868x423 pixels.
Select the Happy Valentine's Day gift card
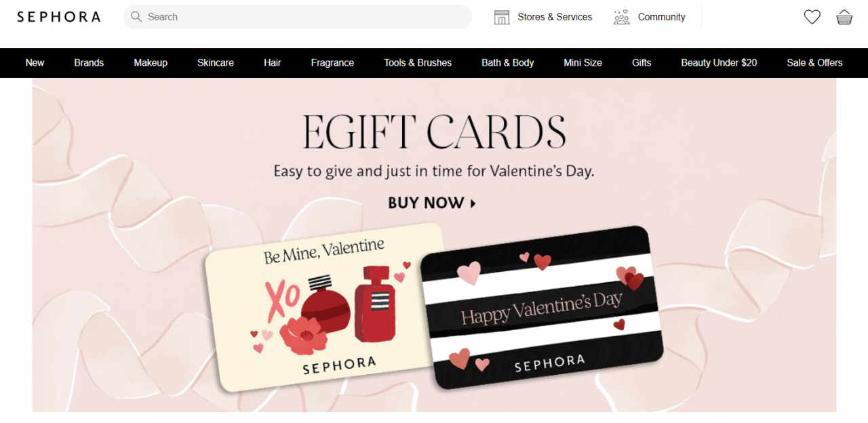[x=541, y=307]
